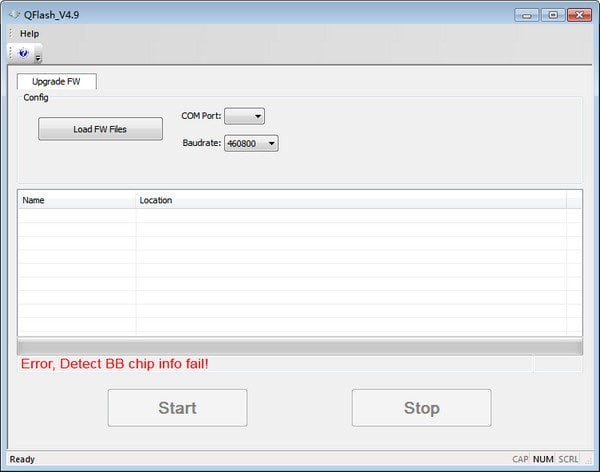The image size is (600, 472).
Task: Switch to the Upgrade FW tab
Action: (56, 81)
